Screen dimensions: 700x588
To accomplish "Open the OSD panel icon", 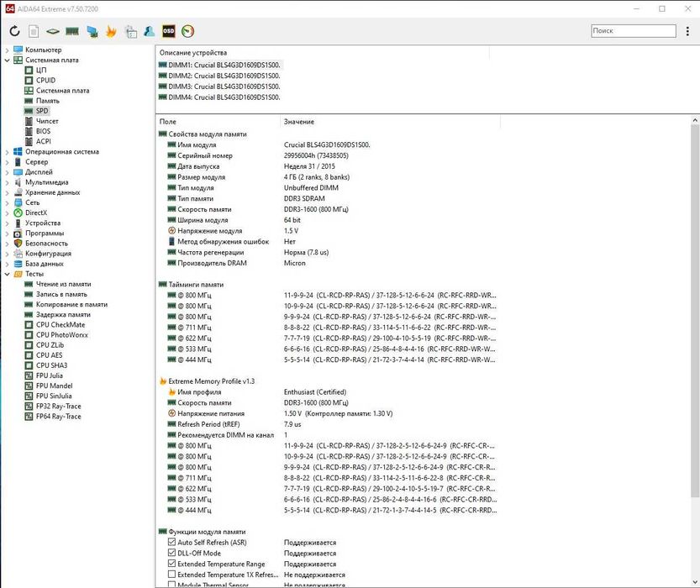I will (168, 31).
